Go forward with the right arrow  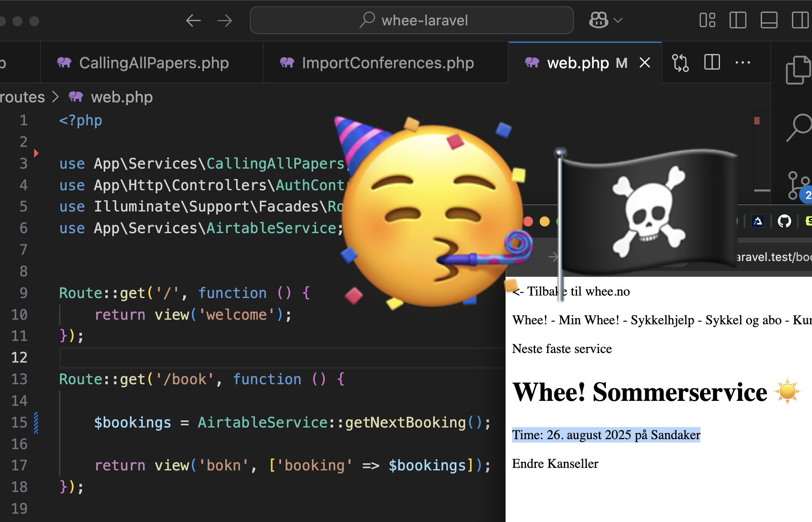(225, 20)
